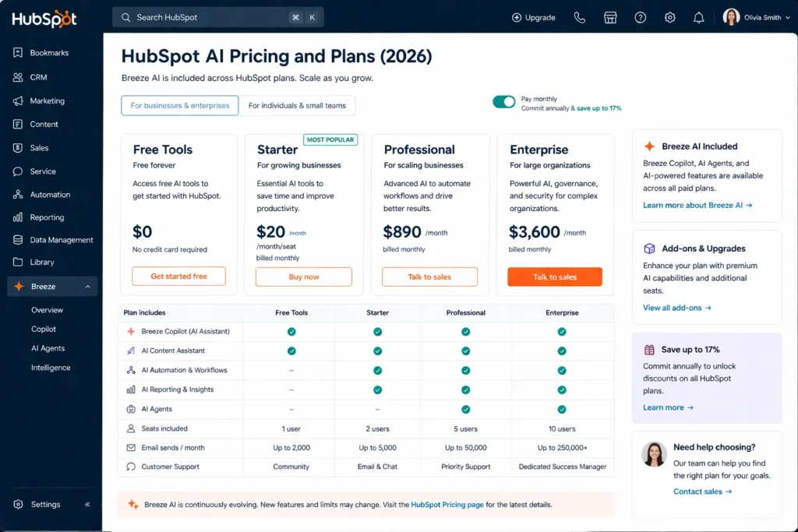The height and width of the screenshot is (532, 798).
Task: Open the help question mark icon
Action: [641, 18]
